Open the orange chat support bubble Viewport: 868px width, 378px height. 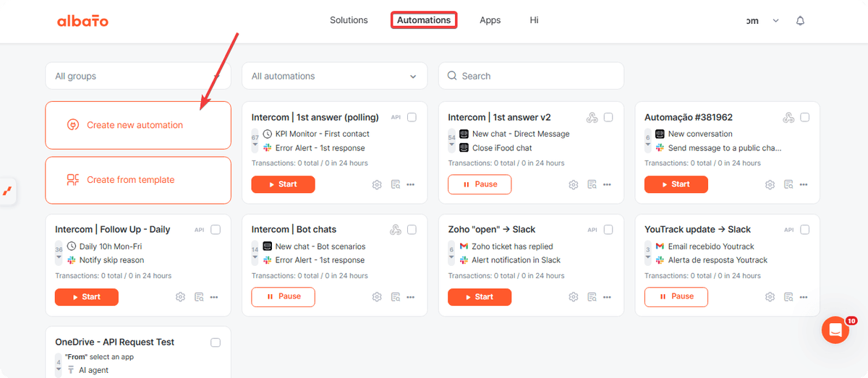click(x=835, y=330)
